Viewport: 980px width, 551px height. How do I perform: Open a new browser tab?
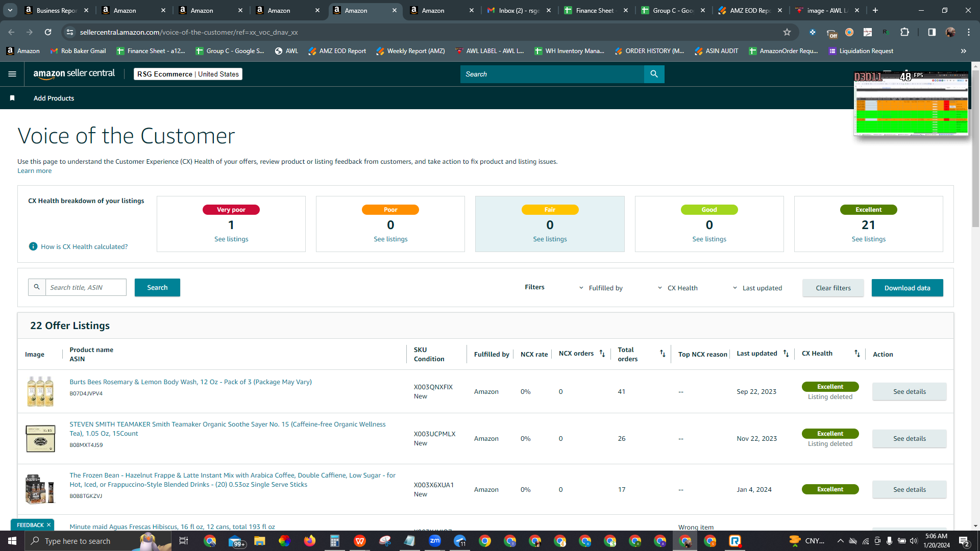pyautogui.click(x=875, y=10)
